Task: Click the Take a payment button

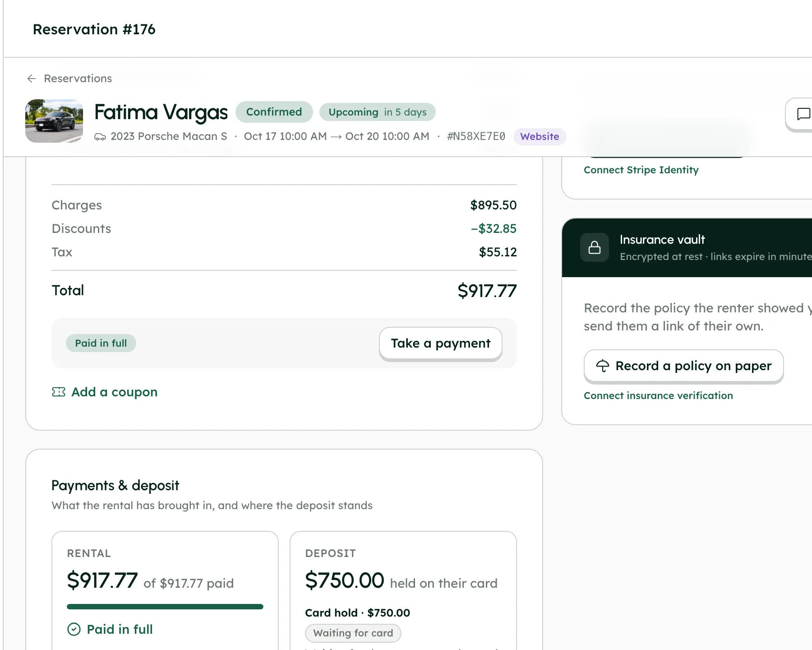Action: (441, 344)
